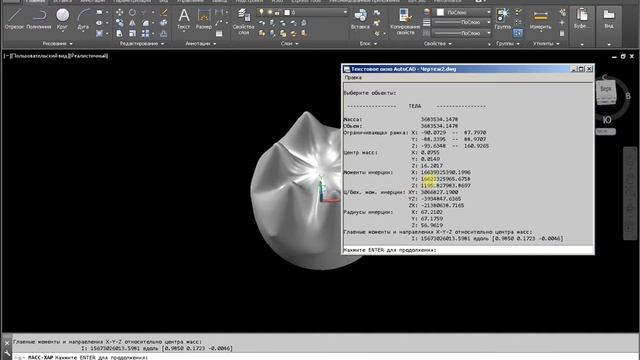Screen dimensions: 640x360
Task: Open the Текст annotation tool
Action: click(184, 19)
